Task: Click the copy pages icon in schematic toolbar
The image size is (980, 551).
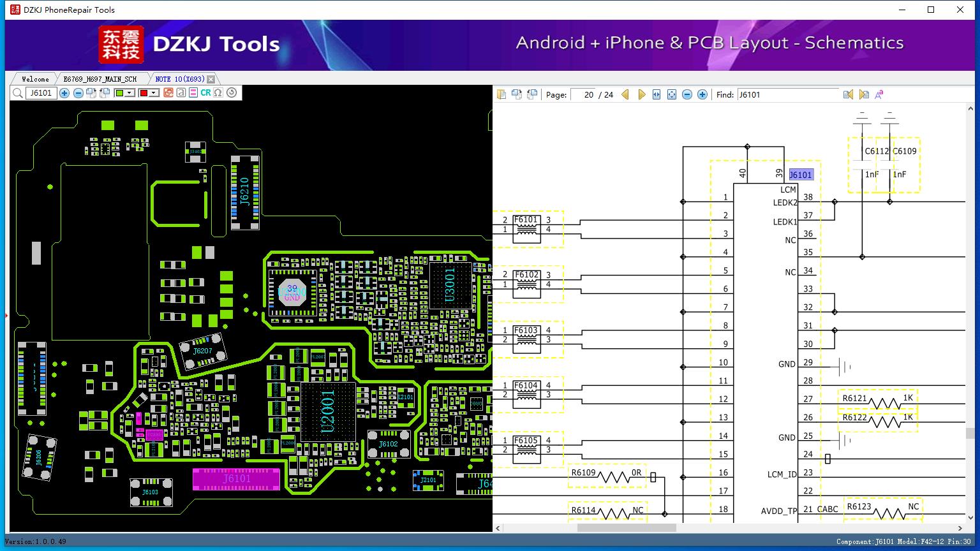Action: [501, 94]
